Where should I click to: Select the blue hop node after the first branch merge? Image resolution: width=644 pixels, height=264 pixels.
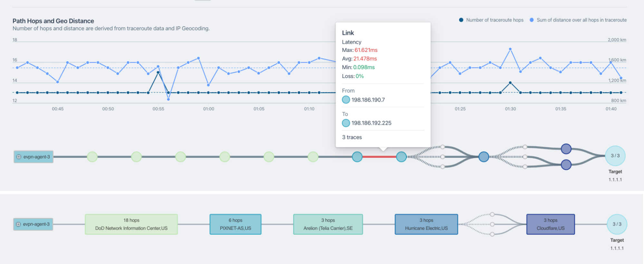484,157
